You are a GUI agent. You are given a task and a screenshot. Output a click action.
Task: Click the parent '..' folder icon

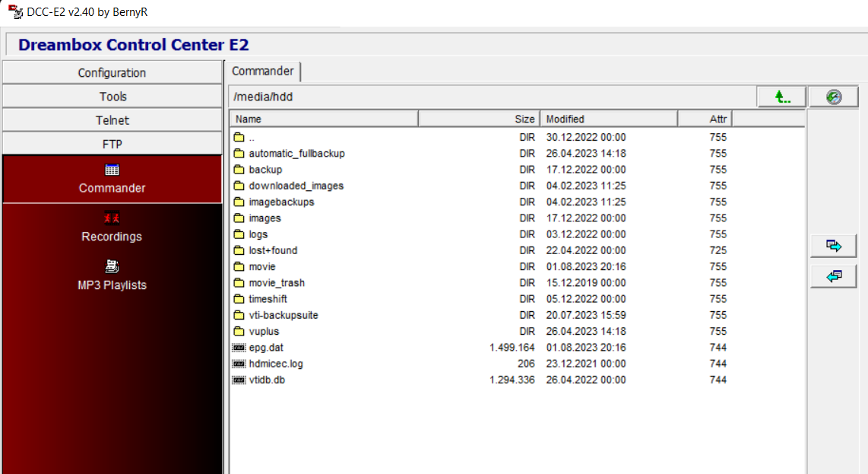(239, 137)
